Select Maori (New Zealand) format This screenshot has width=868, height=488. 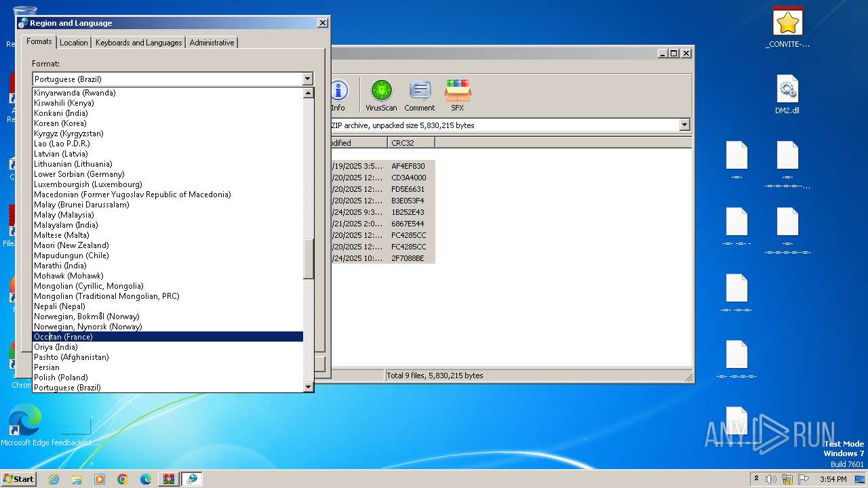(167, 245)
